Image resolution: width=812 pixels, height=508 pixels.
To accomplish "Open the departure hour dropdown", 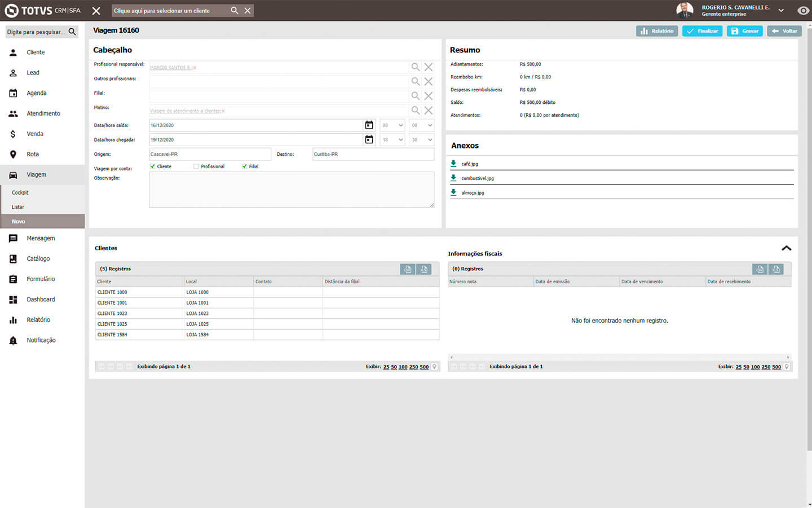I will (x=392, y=125).
